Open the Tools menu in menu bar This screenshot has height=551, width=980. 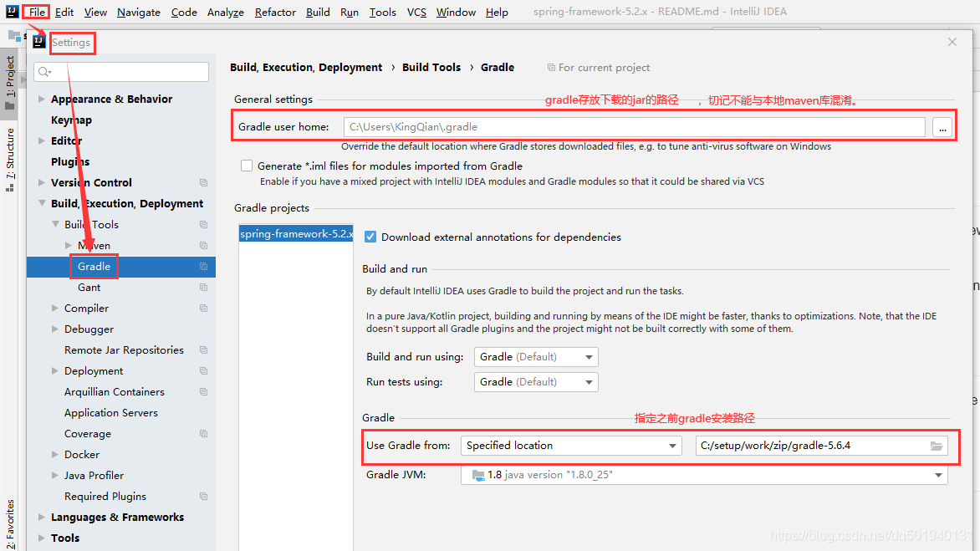[382, 12]
